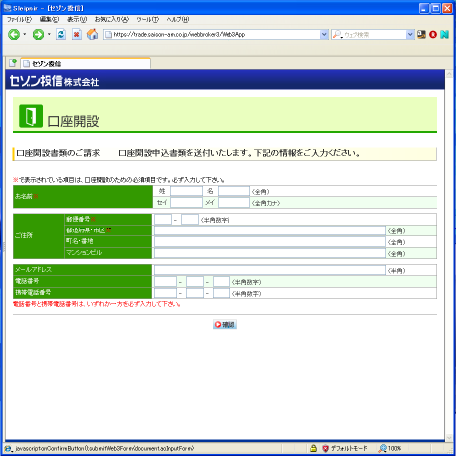Open the search engine dropdown arrow

[410, 34]
